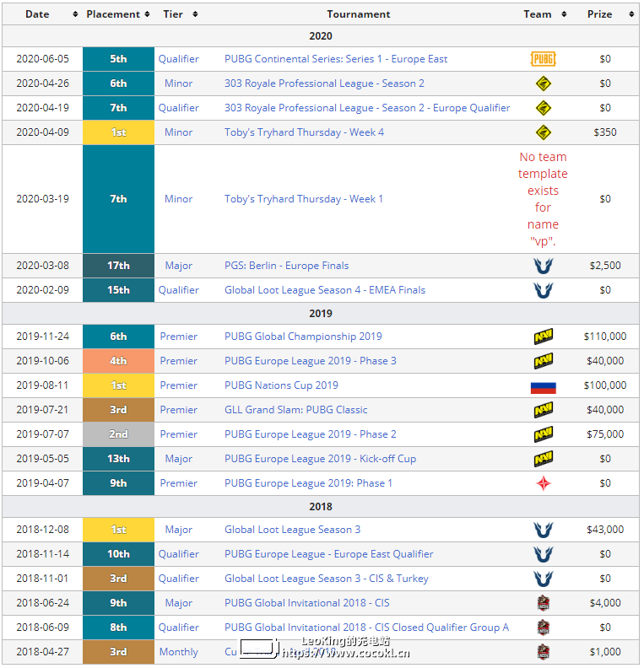Open PUBG Global Invitational 2018 - CIS link
The width and height of the screenshot is (644, 668).
pos(307,603)
